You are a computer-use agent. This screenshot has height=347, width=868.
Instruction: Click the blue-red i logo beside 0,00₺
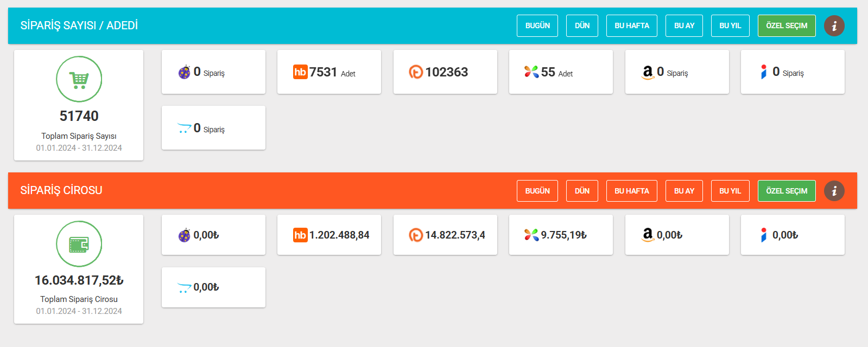pyautogui.click(x=764, y=235)
